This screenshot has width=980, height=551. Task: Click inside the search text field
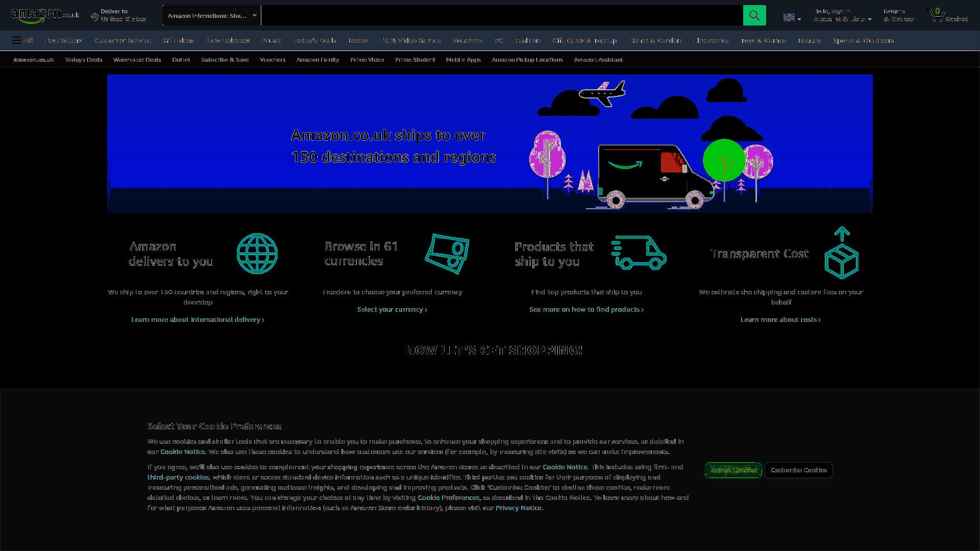(502, 15)
